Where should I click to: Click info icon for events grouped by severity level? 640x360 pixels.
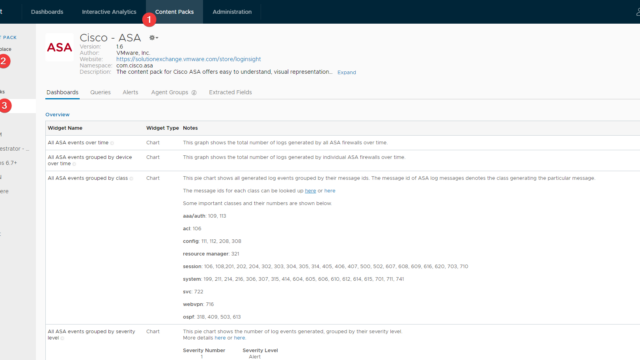pyautogui.click(x=62, y=338)
